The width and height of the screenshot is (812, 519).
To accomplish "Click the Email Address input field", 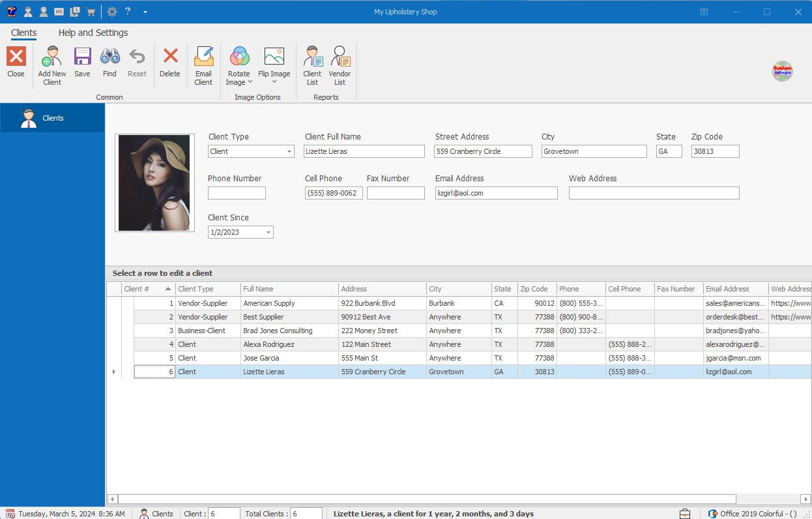I will click(x=496, y=193).
